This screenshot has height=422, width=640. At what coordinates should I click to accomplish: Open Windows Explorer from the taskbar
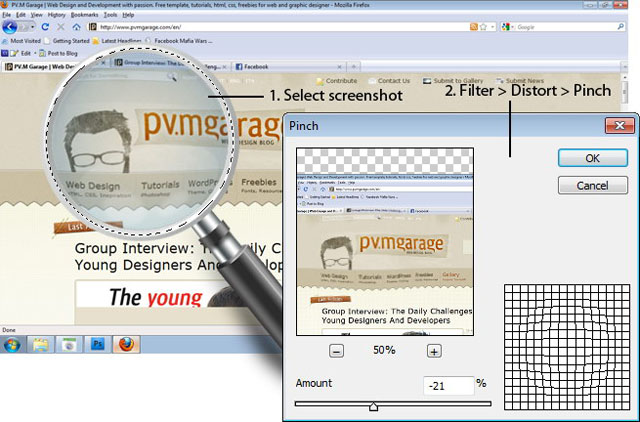40,345
